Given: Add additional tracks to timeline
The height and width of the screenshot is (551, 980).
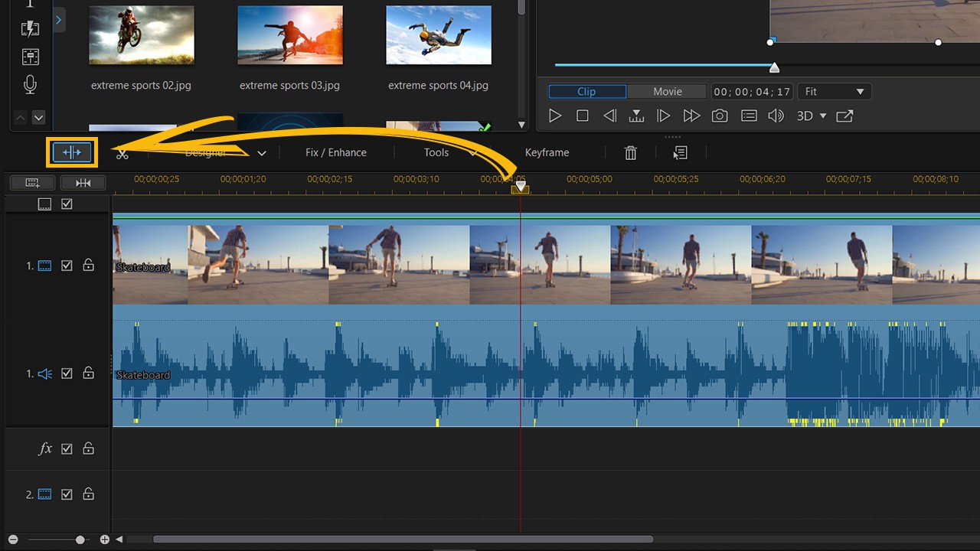Looking at the screenshot, I should pos(32,182).
